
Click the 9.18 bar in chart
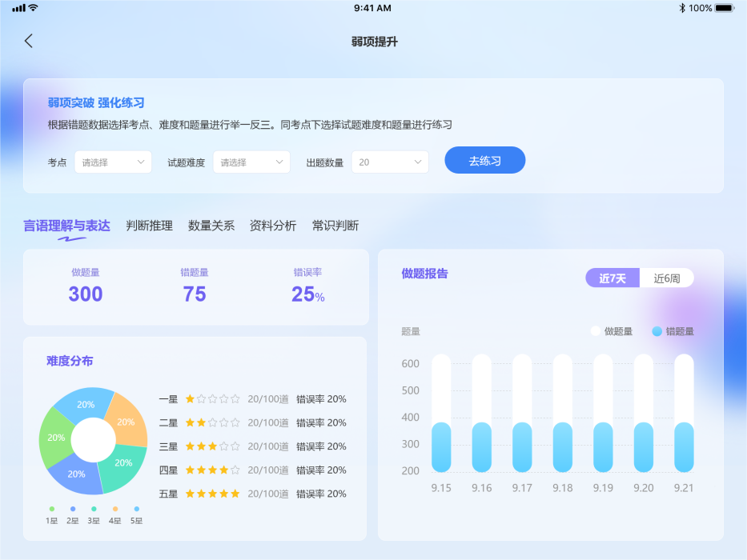(563, 413)
